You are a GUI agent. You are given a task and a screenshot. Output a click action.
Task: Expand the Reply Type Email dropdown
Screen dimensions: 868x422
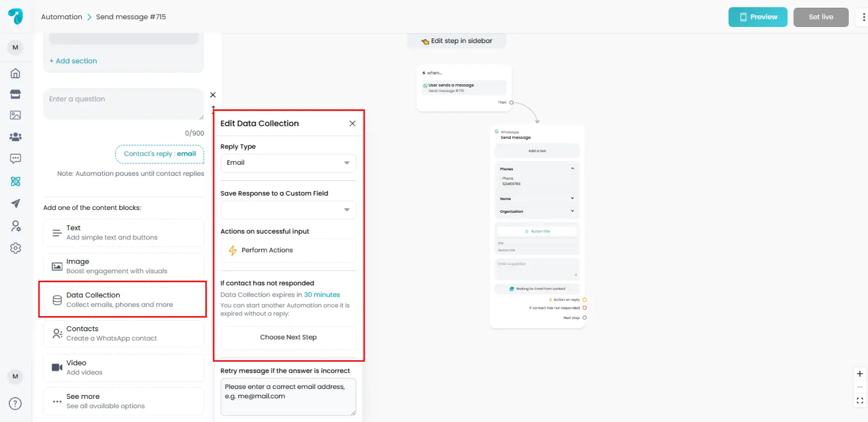tap(288, 163)
